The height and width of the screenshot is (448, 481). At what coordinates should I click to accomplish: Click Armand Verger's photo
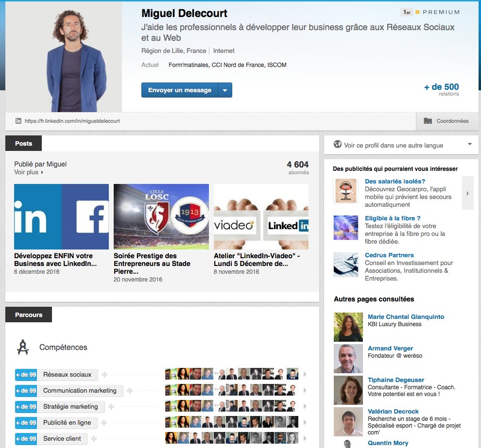click(348, 359)
